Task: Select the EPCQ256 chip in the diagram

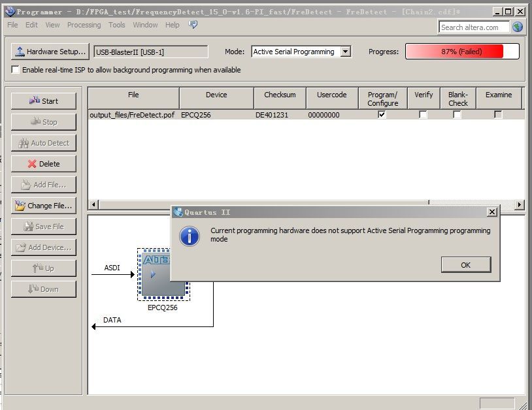Action: [163, 274]
